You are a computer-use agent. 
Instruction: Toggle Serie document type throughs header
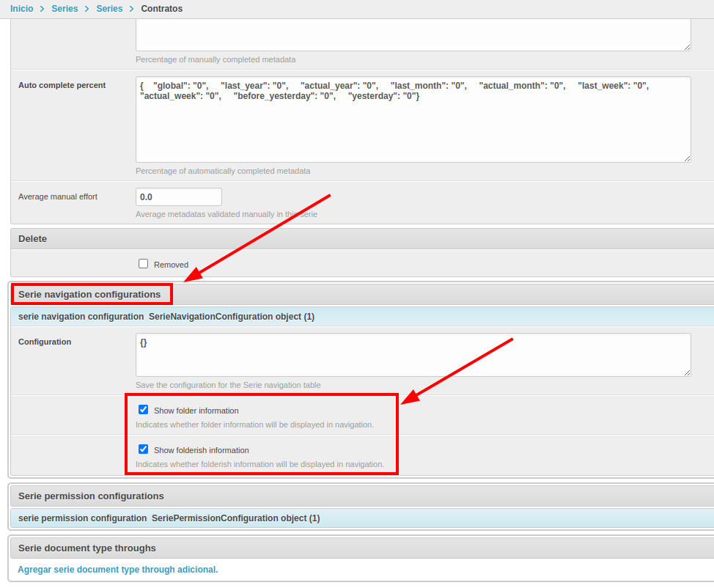pyautogui.click(x=87, y=548)
